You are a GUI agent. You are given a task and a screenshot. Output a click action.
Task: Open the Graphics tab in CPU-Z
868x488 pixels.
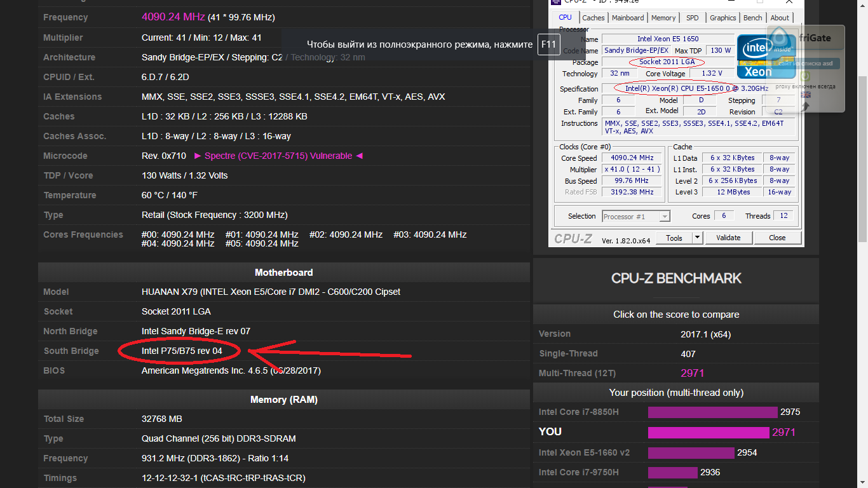click(x=723, y=18)
